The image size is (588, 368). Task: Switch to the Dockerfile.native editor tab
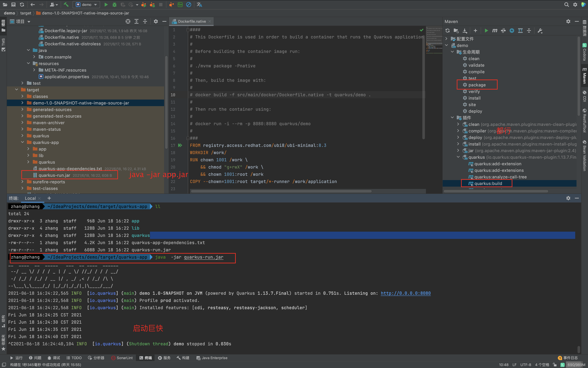(x=192, y=21)
